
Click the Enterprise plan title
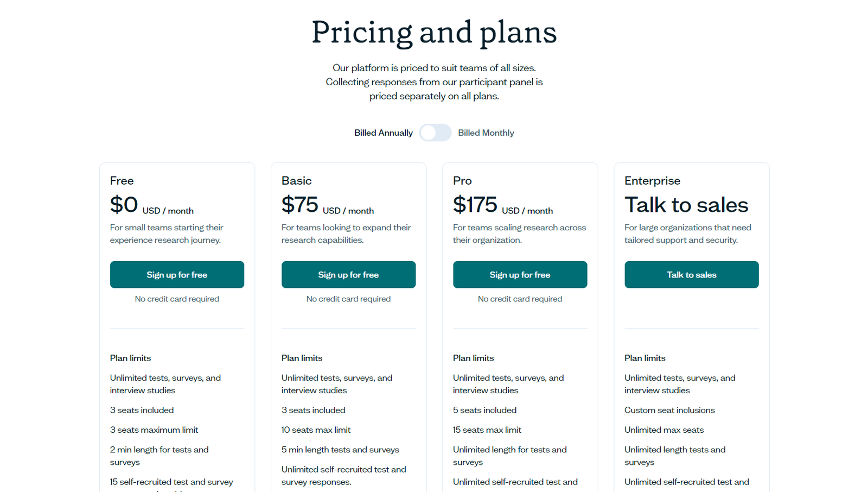pyautogui.click(x=652, y=181)
